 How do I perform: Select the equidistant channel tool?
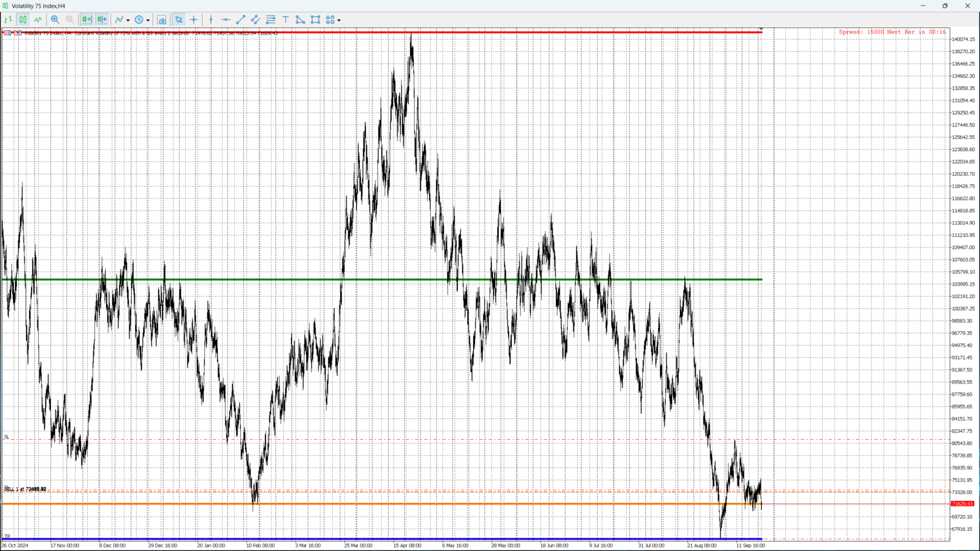click(x=256, y=20)
